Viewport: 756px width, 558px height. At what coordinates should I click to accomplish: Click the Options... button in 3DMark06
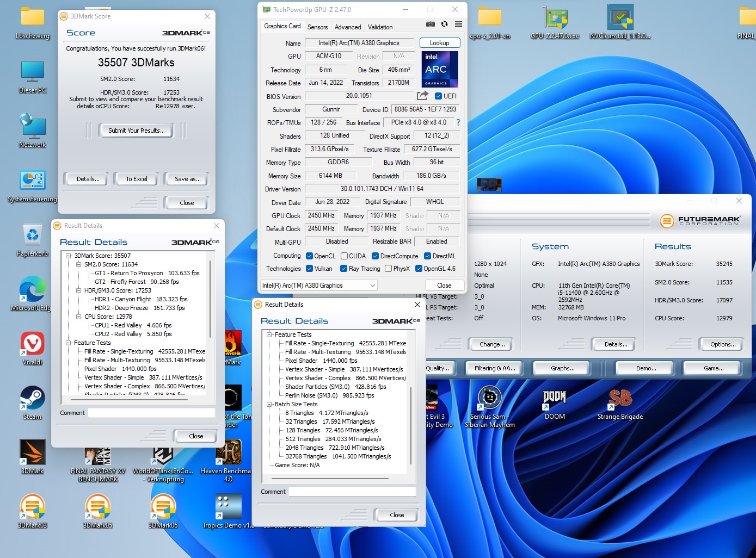[x=723, y=344]
